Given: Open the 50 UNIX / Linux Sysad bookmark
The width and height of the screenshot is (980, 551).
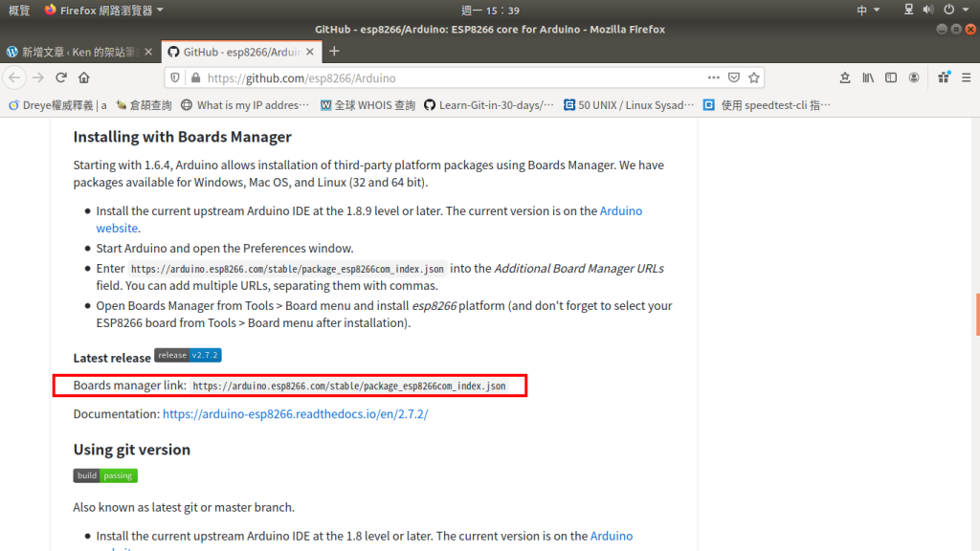Looking at the screenshot, I should (629, 105).
